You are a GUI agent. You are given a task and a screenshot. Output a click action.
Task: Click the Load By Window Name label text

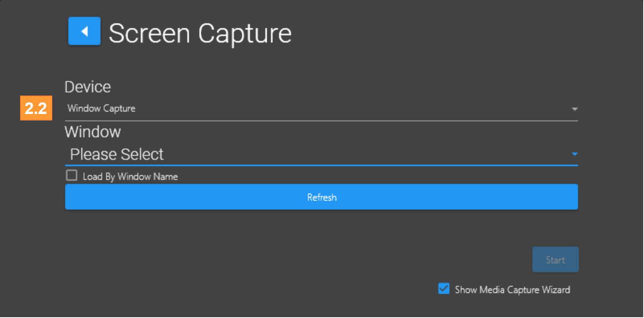130,177
